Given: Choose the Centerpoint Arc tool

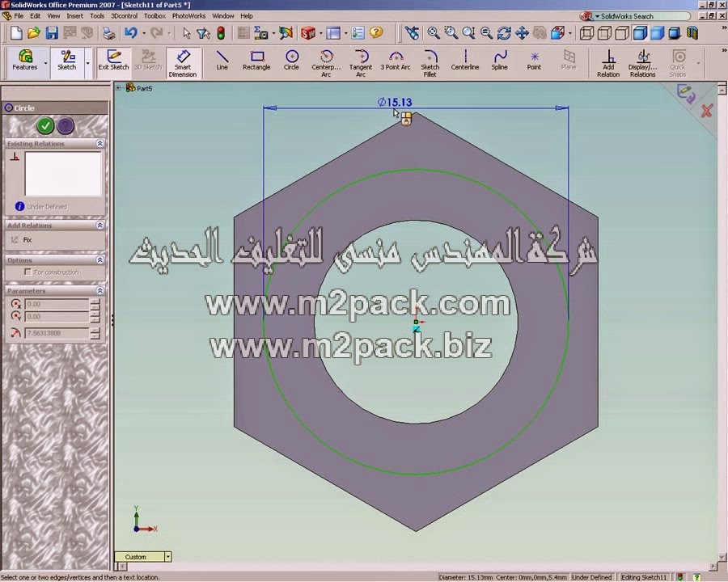Looking at the screenshot, I should [x=326, y=63].
